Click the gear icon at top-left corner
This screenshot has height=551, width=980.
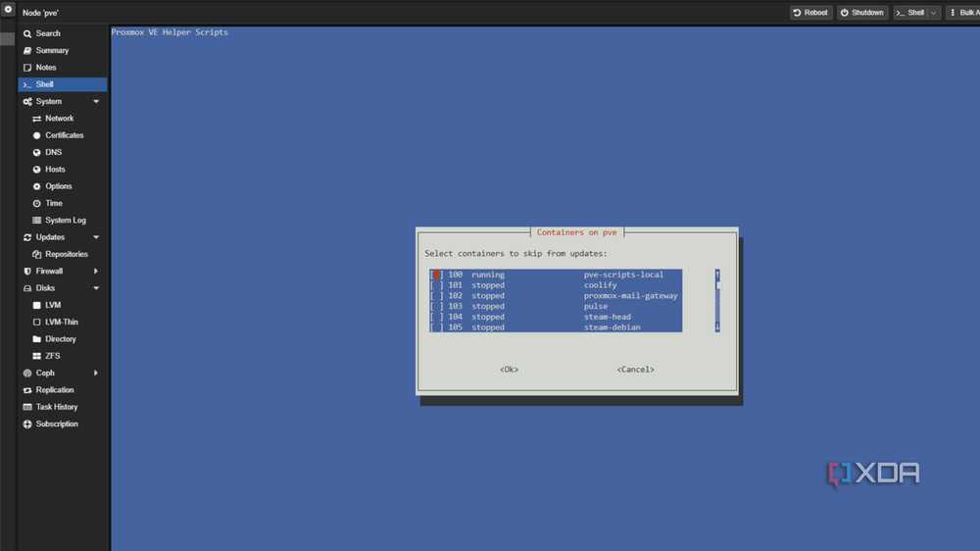pos(8,10)
